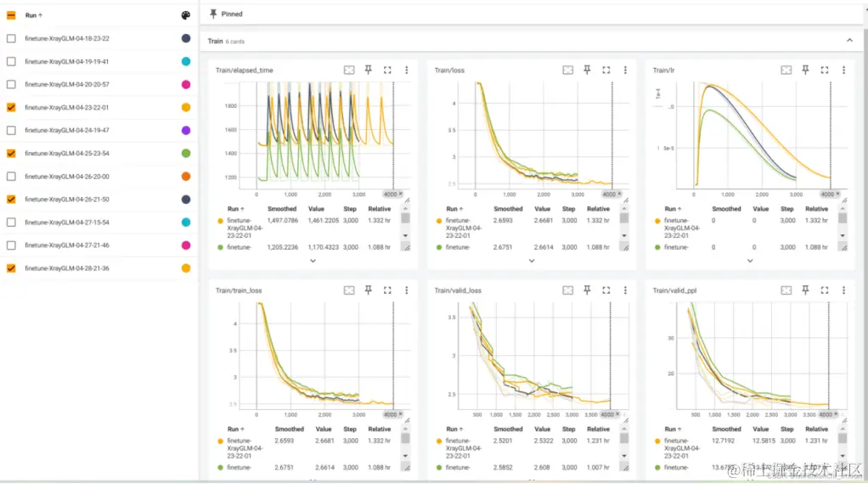Open the run color palette settings

coord(185,15)
